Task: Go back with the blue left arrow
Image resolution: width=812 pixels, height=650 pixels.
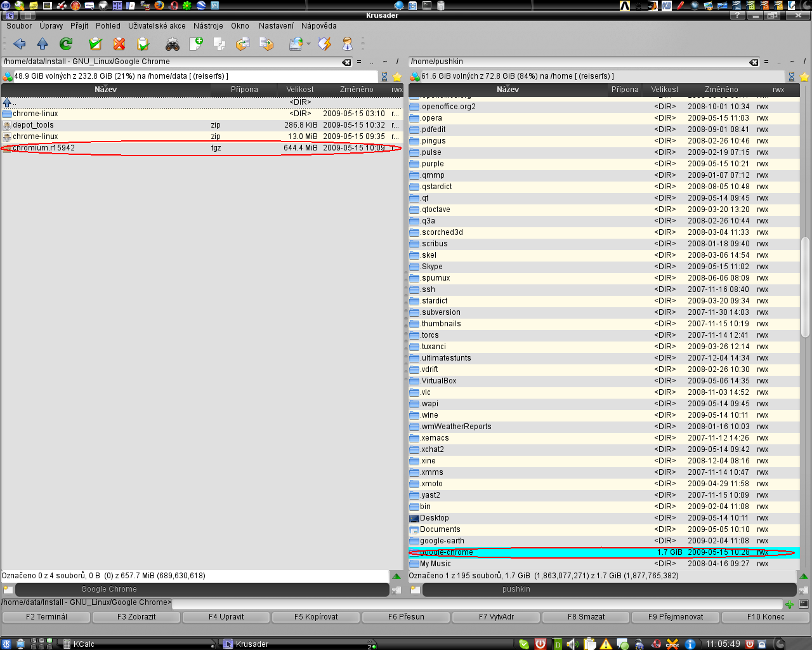Action: click(x=19, y=44)
